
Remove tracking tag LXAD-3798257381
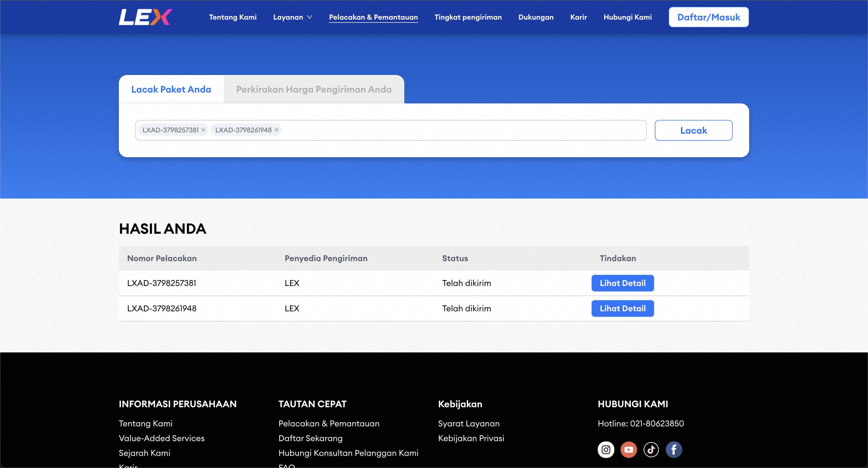(x=203, y=130)
